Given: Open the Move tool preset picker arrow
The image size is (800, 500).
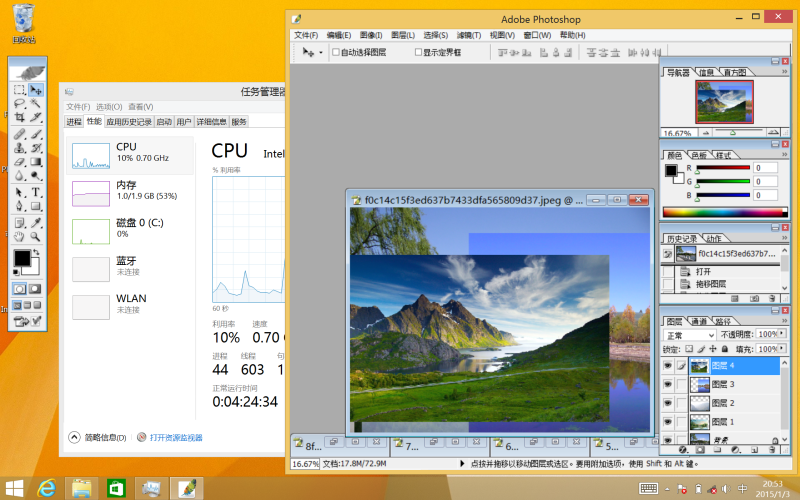Looking at the screenshot, I should click(x=321, y=53).
